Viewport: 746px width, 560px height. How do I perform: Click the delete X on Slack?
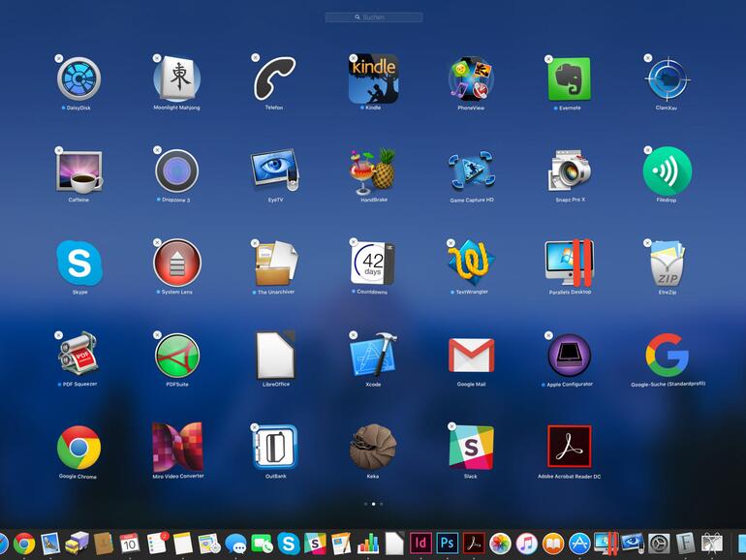451,426
